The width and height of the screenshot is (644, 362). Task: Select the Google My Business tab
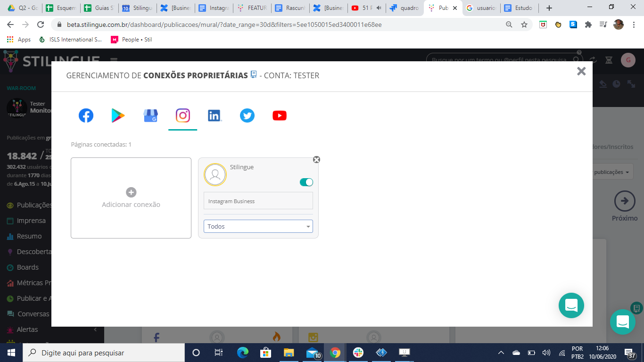(150, 115)
